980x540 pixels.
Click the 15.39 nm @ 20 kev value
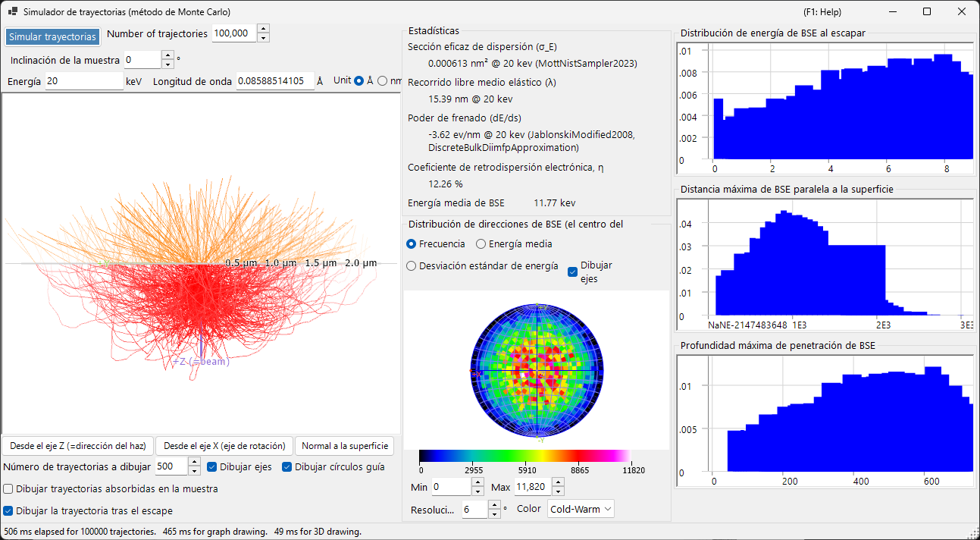pyautogui.click(x=470, y=99)
